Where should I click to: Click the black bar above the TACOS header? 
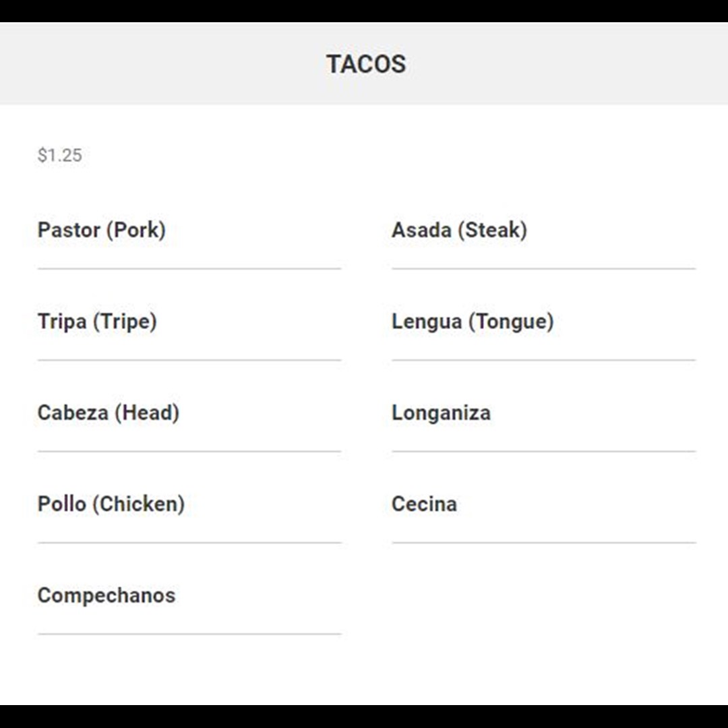[364, 11]
